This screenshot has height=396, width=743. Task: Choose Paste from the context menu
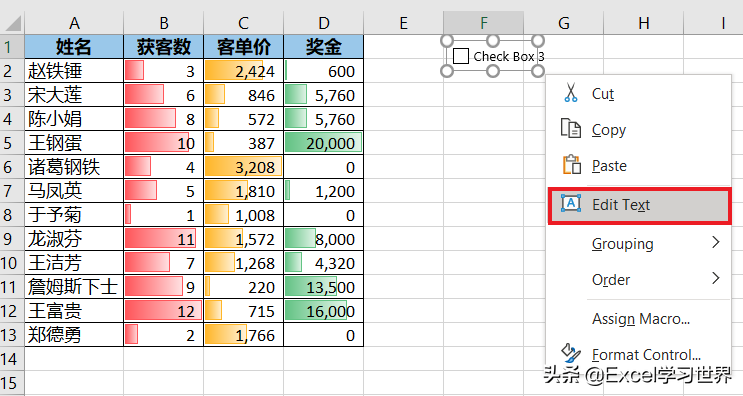(x=638, y=165)
